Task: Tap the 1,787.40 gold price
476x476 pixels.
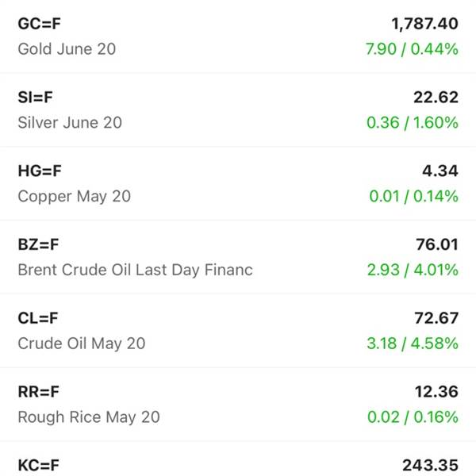Action: tap(424, 24)
